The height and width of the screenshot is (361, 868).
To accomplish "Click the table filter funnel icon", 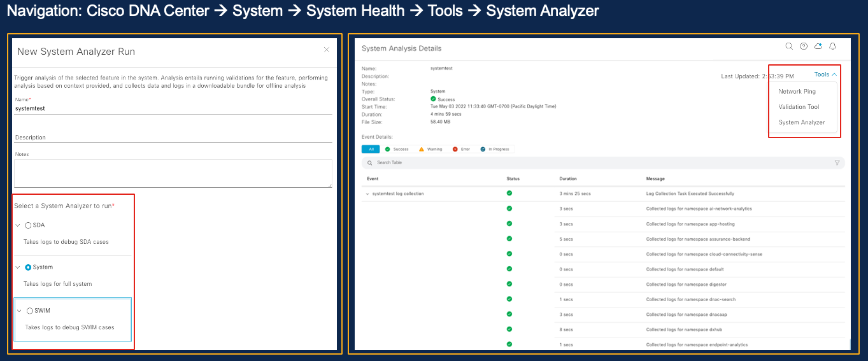I will [837, 163].
